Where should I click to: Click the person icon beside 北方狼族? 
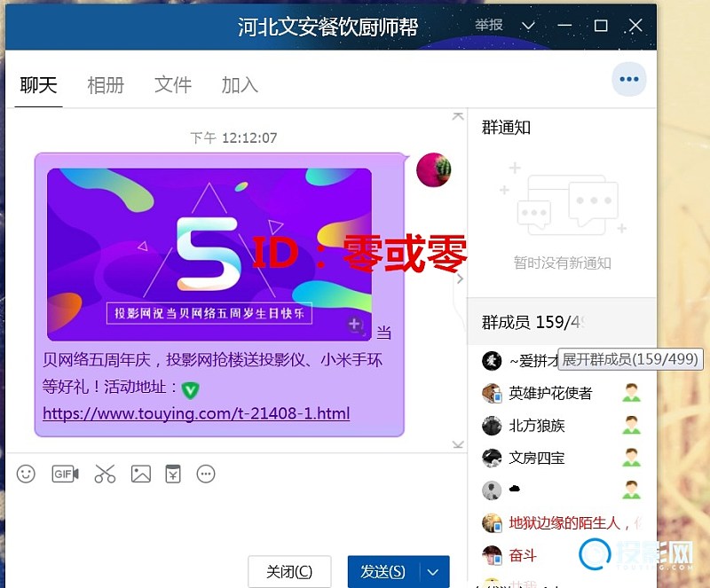point(631,426)
